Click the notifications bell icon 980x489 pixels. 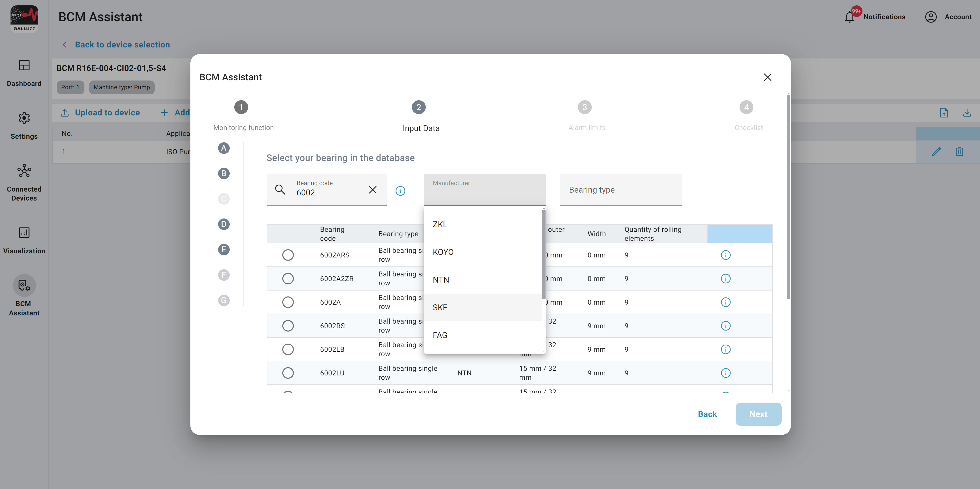[849, 17]
